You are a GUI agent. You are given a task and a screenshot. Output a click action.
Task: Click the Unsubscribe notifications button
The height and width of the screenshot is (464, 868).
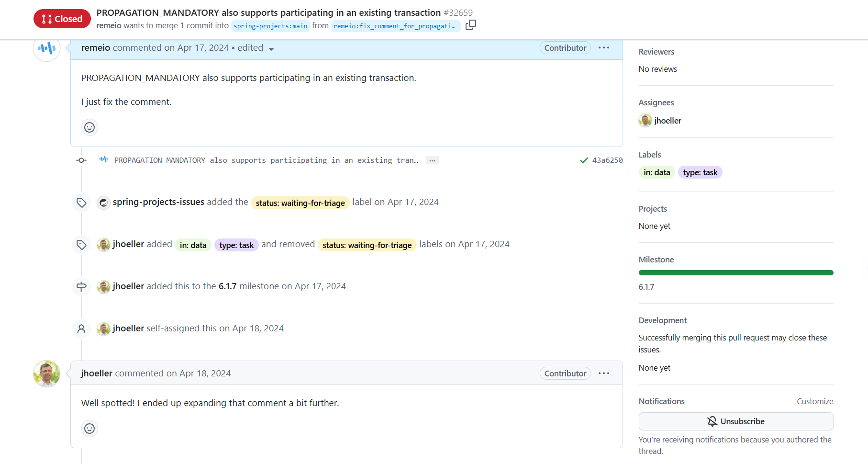[x=735, y=421]
